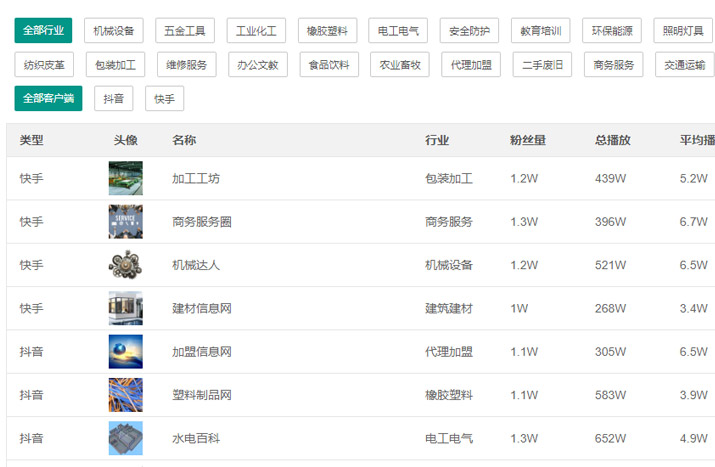Image resolution: width=715 pixels, height=467 pixels.
Task: Click the 类型 column header
Action: (x=31, y=140)
